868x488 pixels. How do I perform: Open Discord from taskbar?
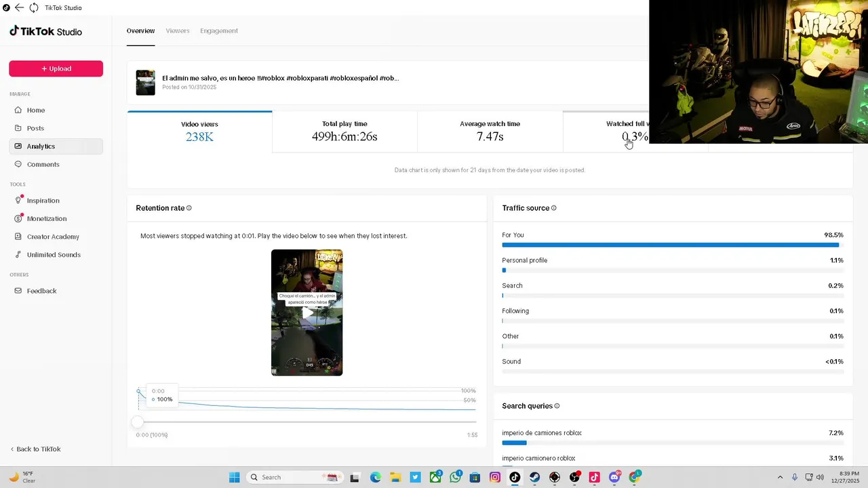click(x=615, y=478)
